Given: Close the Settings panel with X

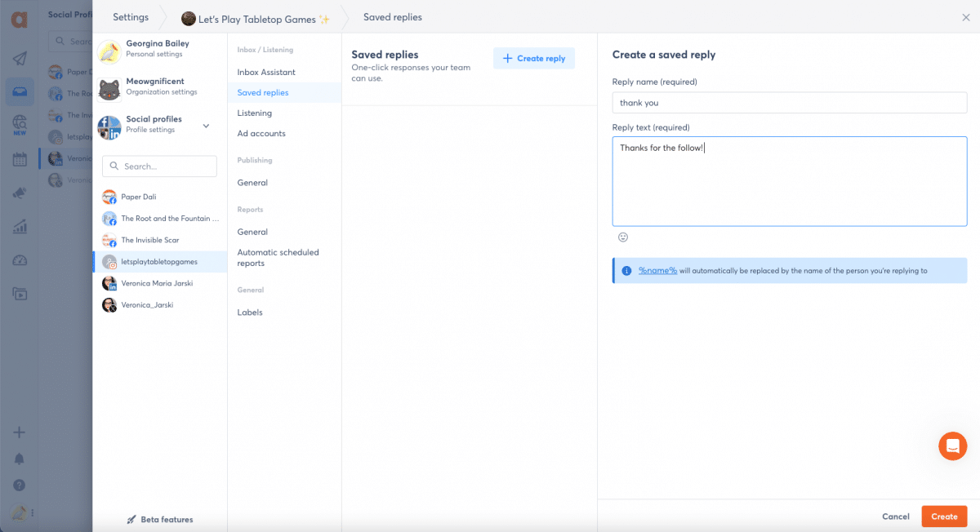Looking at the screenshot, I should tap(966, 17).
